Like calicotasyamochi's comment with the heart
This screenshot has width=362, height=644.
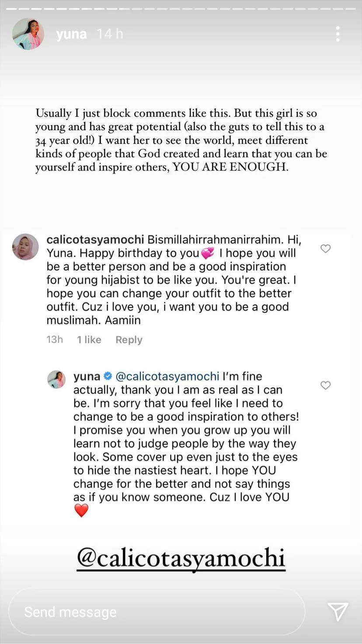(325, 248)
